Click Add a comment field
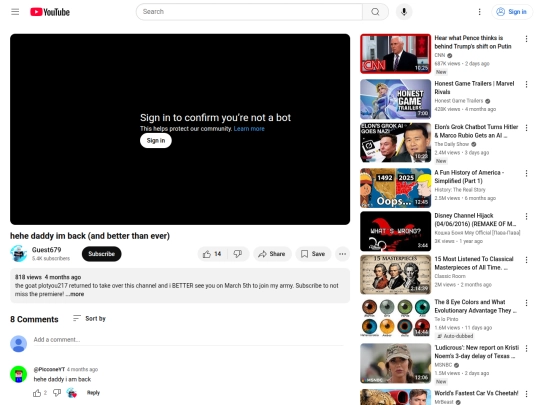This screenshot has width=540, height=405. [188, 340]
